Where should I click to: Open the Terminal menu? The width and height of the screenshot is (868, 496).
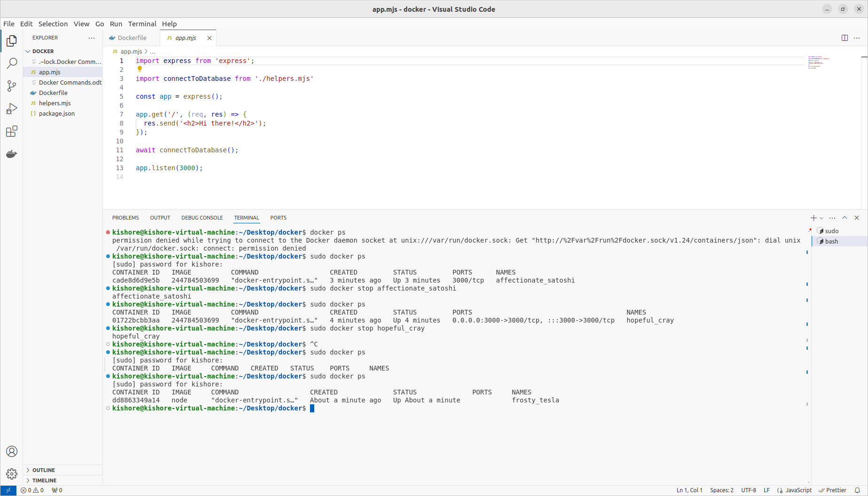(142, 24)
